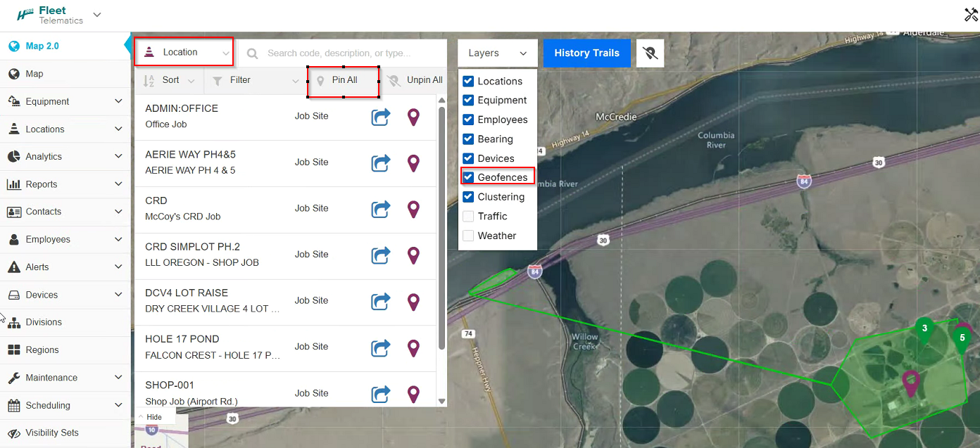Pin the AERIE WAY PH4&5 location
Screen dimensions: 980x448
point(414,163)
